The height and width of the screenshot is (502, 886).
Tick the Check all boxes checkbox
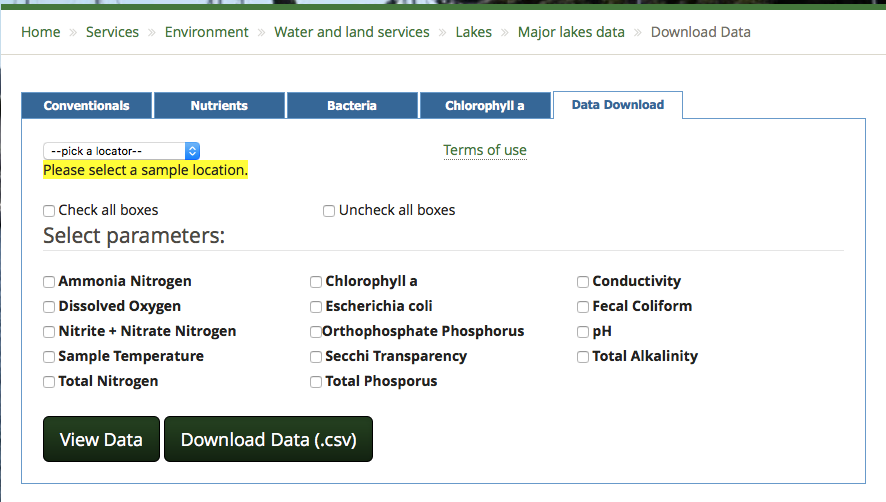pos(49,211)
